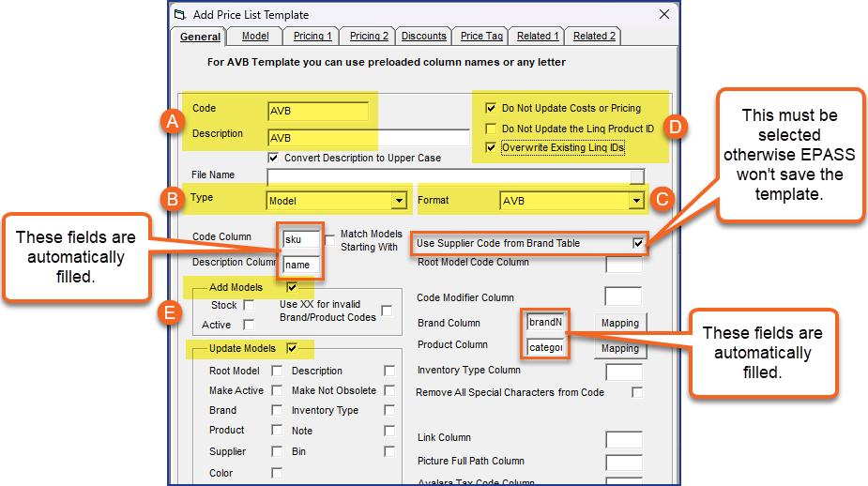Toggle Overwrite Existing Linq IDs checkbox
The image size is (868, 486).
[491, 147]
